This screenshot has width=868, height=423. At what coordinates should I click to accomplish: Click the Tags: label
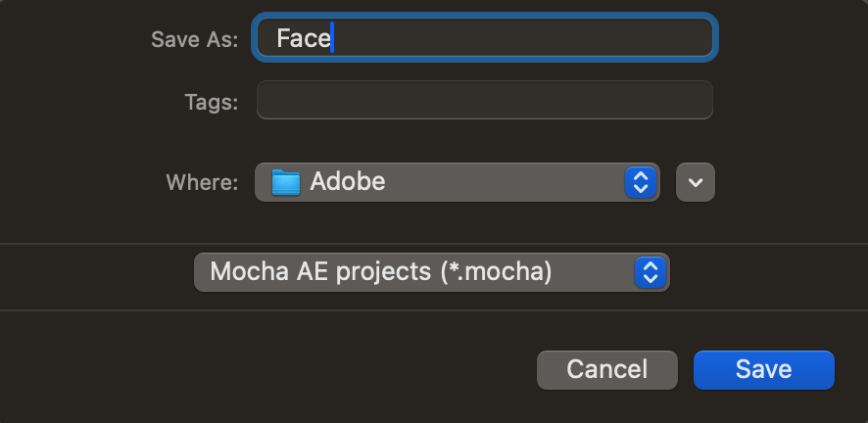[x=211, y=102]
